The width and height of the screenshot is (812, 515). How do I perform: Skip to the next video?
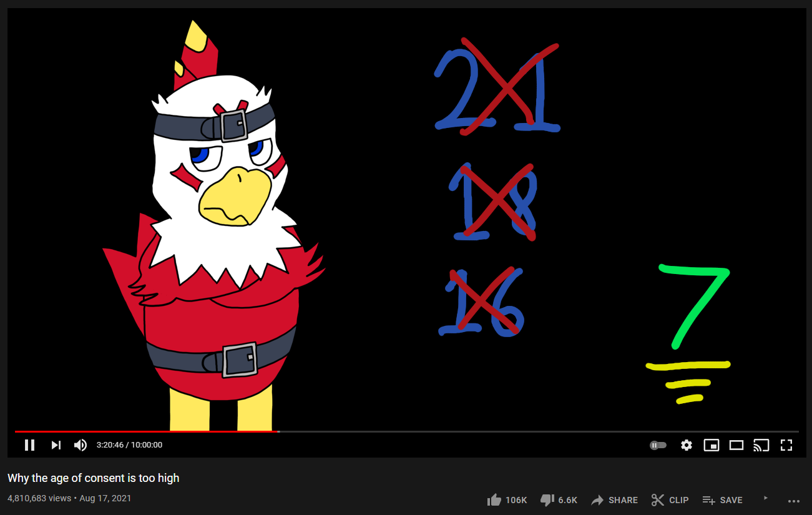pyautogui.click(x=56, y=445)
